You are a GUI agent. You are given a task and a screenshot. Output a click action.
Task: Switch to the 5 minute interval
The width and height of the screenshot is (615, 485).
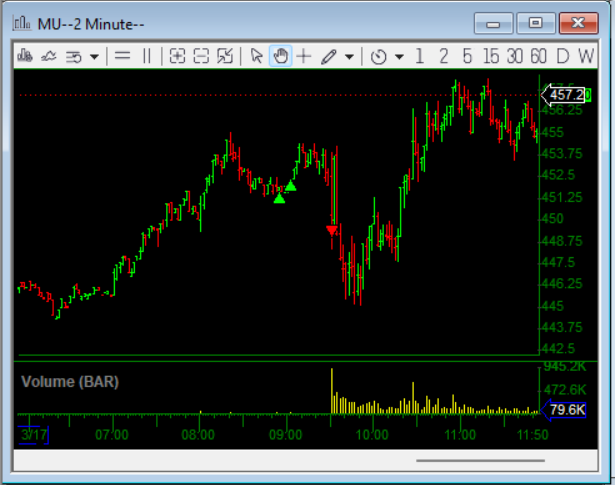click(467, 56)
